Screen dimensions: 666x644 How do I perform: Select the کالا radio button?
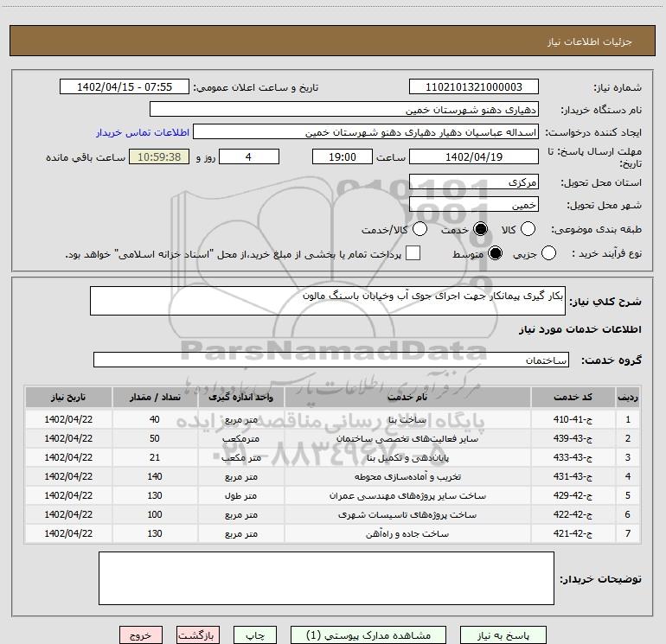(528, 229)
